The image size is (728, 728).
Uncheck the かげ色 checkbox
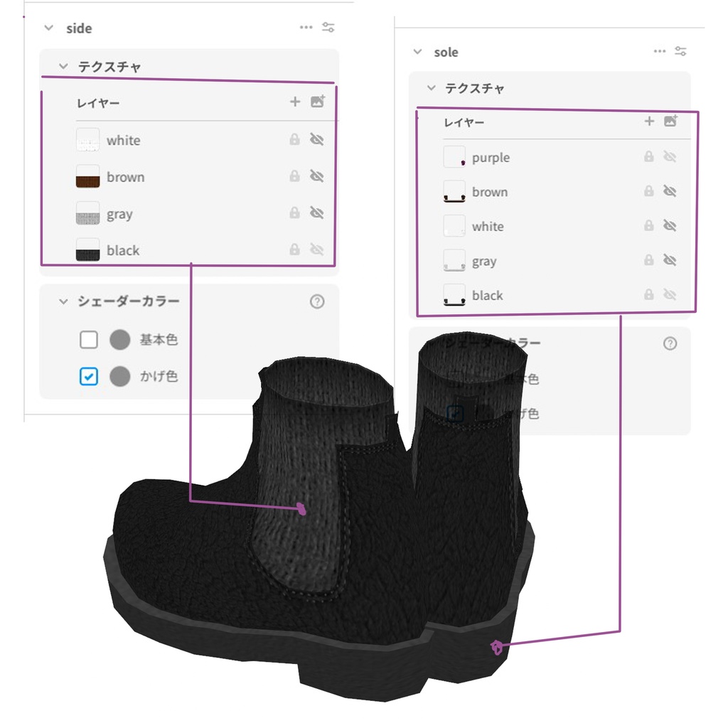pyautogui.click(x=89, y=376)
